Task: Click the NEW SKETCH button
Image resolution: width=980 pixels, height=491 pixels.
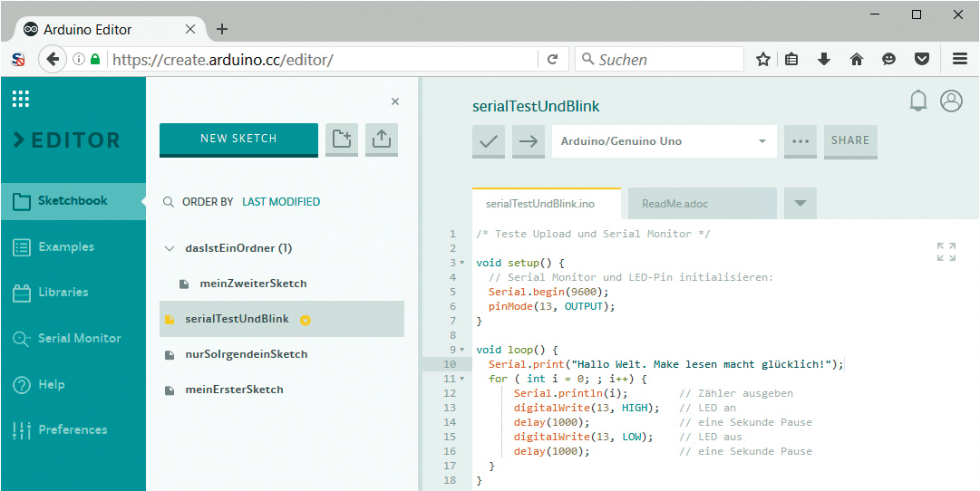Action: (238, 139)
